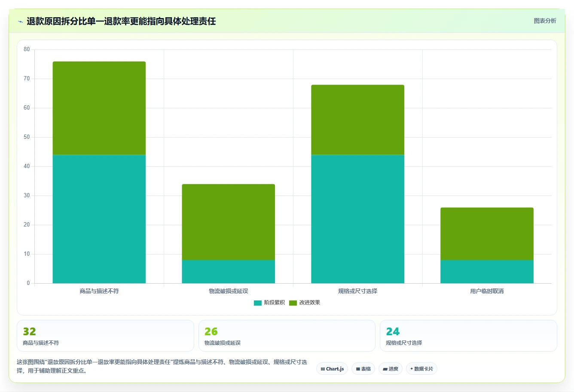Click green 改进效果 bar segment for 用户临时取消
The width and height of the screenshot is (574, 392).
(487, 234)
